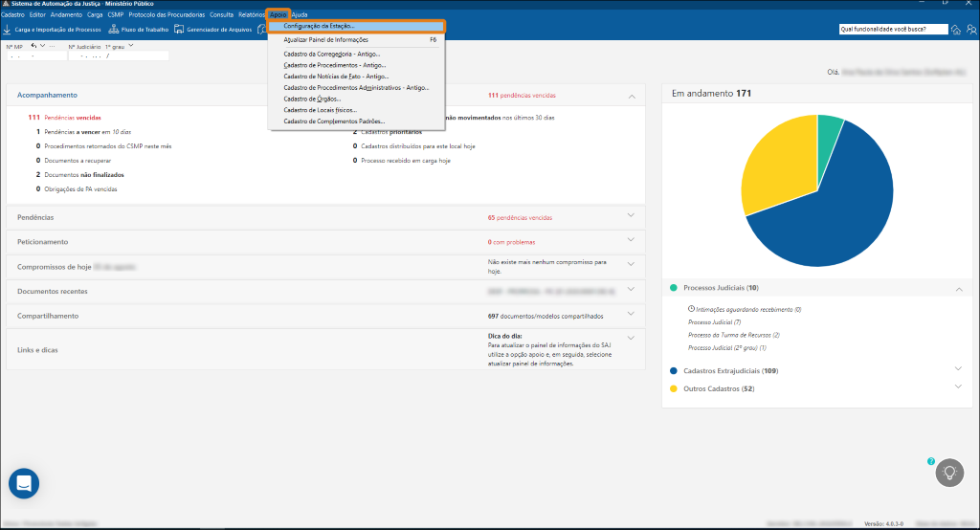
Task: Close the open Apoio menu
Action: coord(278,14)
